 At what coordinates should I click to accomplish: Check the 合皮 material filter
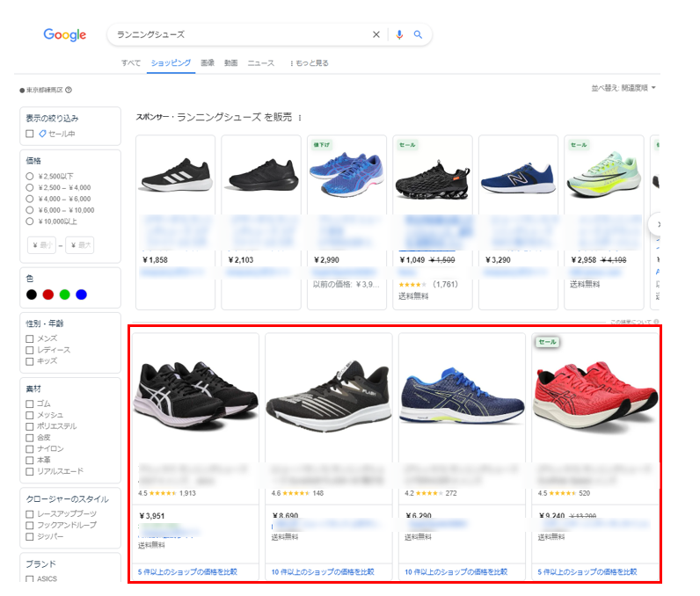[x=30, y=438]
